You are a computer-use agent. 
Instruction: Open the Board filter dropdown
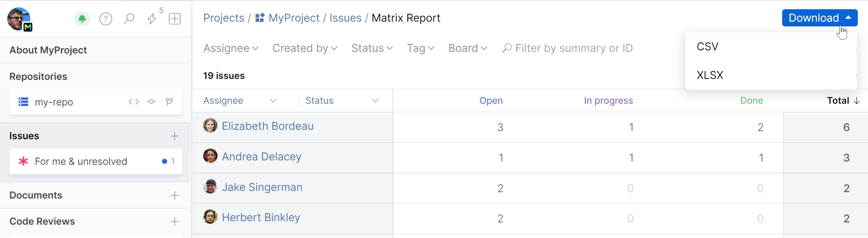467,48
